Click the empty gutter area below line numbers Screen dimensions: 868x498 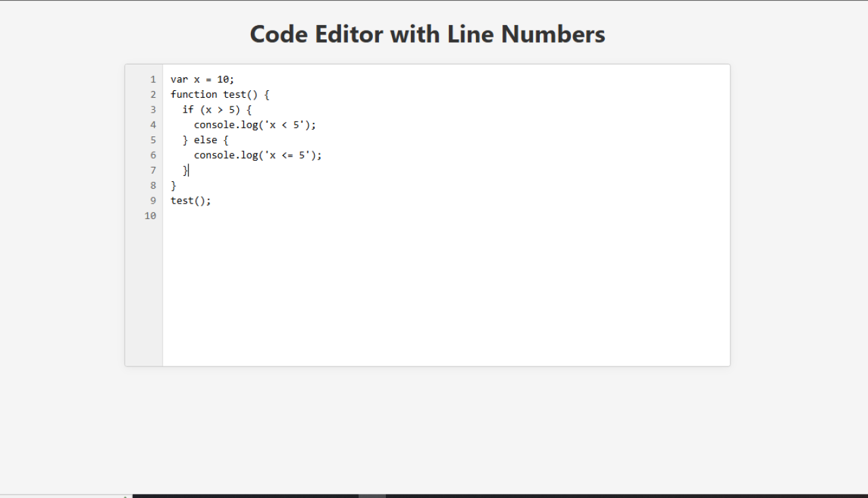click(x=144, y=292)
